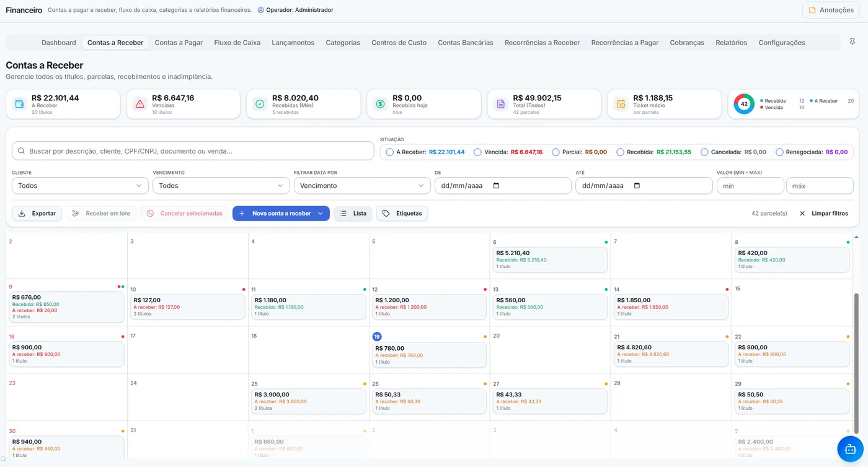This screenshot has width=868, height=467.
Task: Open the R$ 1.850,00 entry on day 14
Action: click(671, 307)
